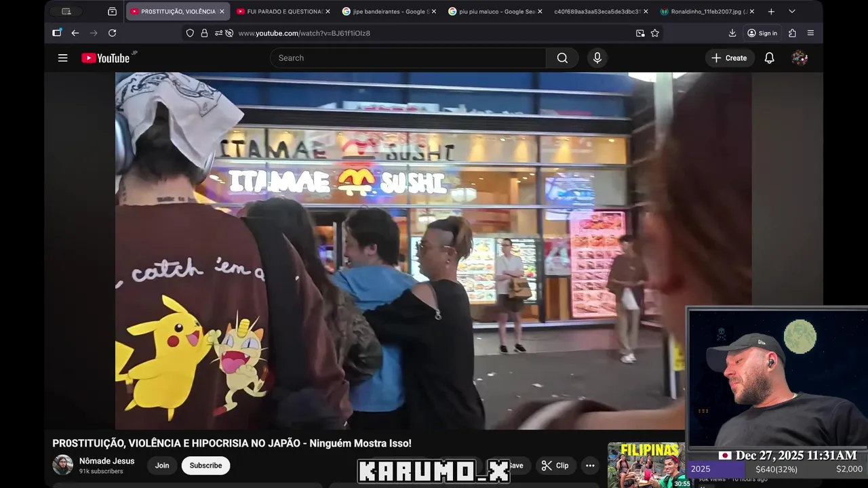
Task: Open site permissions icon in address bar
Action: click(218, 33)
